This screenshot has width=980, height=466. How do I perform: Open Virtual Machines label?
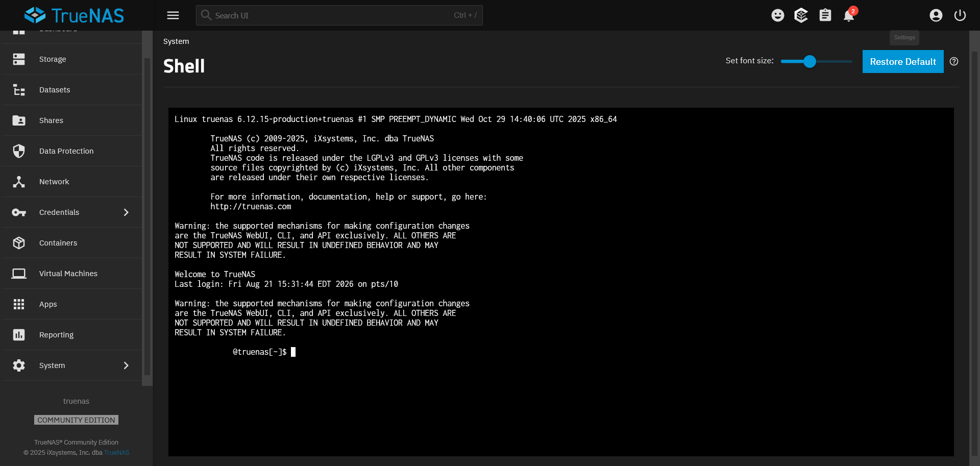68,274
